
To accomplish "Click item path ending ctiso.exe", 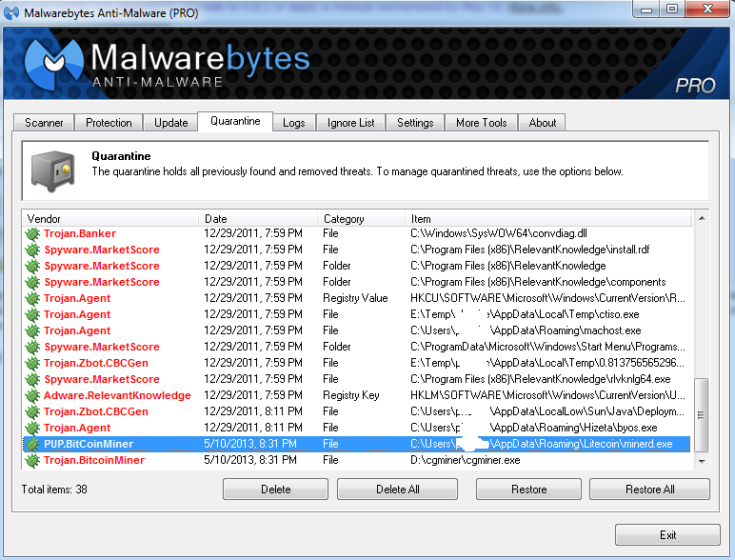I will [x=525, y=314].
